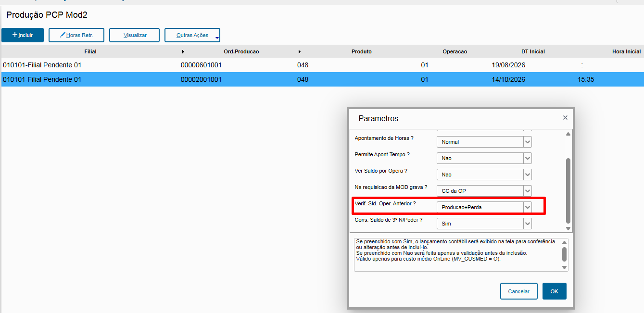Viewport: 644px width, 313px height.
Task: Click the date 14/10/2026 cell
Action: tap(508, 79)
